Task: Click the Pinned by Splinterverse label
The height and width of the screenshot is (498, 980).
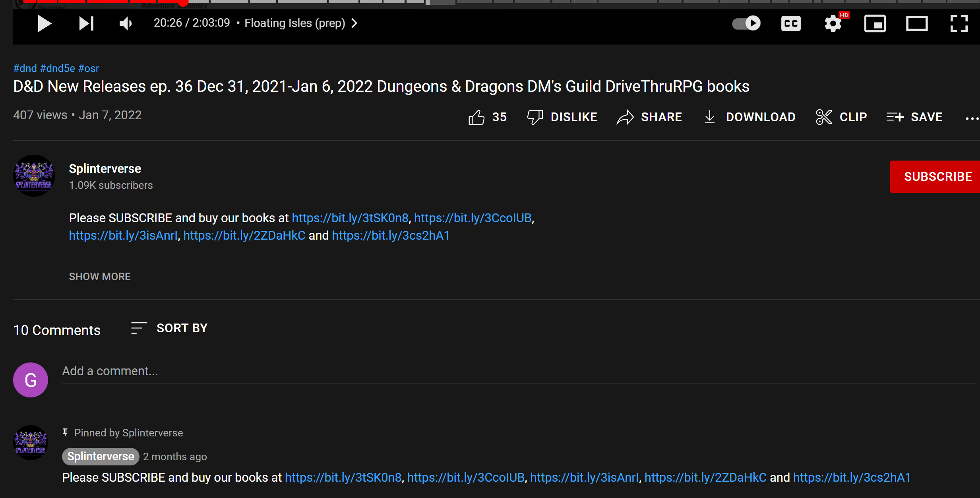Action: 128,433
